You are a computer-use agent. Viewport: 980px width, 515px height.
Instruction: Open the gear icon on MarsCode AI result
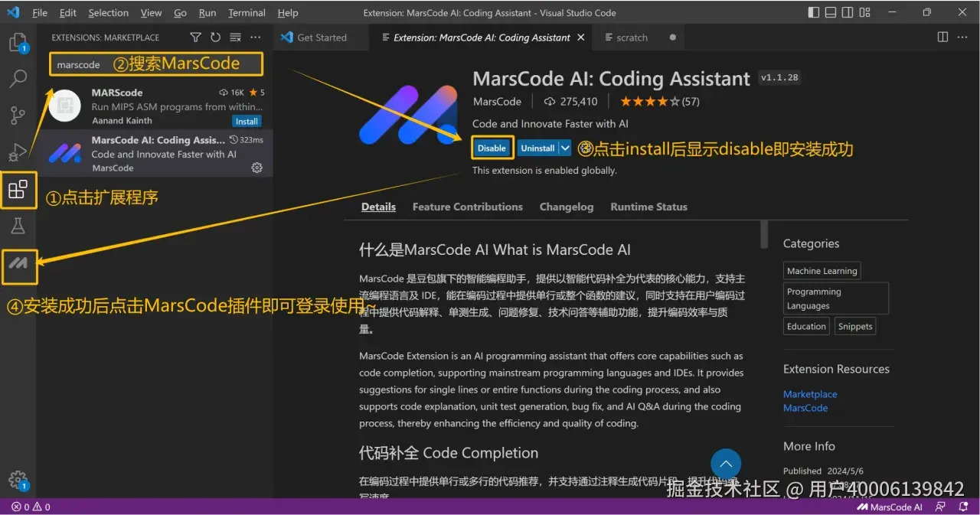click(257, 168)
